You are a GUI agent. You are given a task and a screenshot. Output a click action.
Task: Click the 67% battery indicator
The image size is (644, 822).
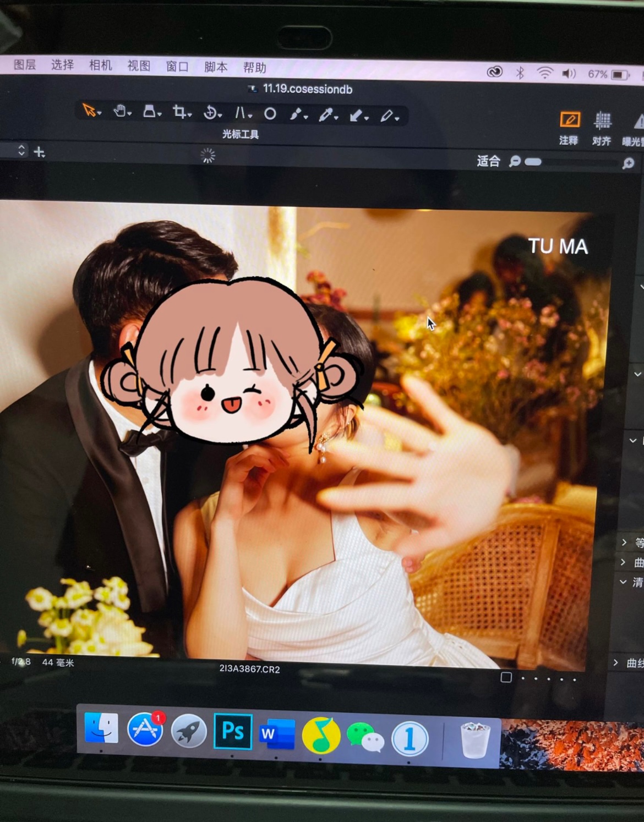(x=608, y=74)
